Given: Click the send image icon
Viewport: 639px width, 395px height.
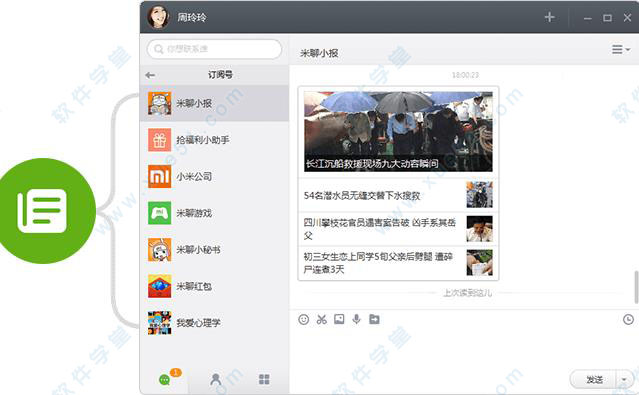Looking at the screenshot, I should click(x=339, y=319).
